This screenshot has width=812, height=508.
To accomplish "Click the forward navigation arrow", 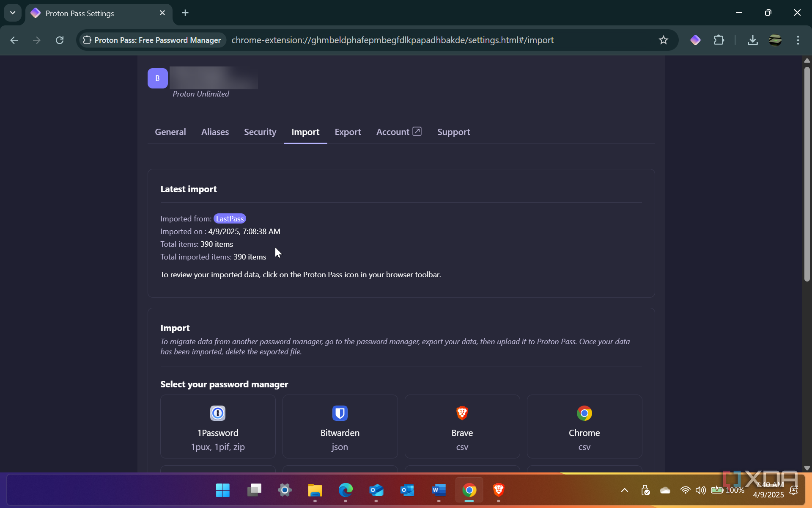I will click(x=37, y=40).
